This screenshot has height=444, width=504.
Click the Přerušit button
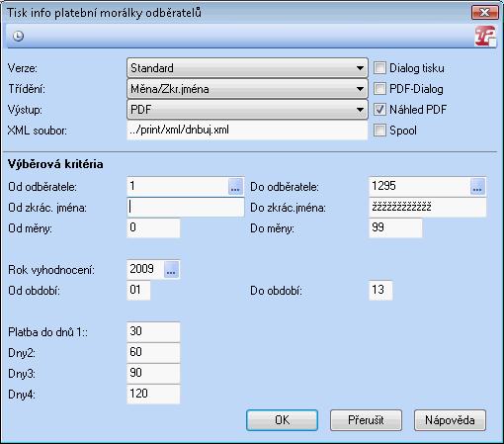click(x=366, y=420)
